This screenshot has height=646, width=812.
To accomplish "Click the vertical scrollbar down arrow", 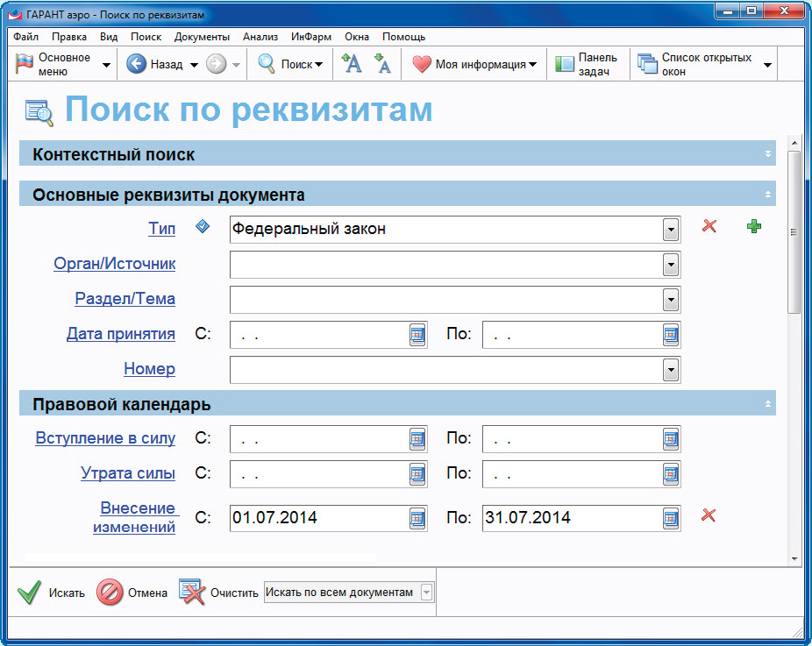I will tap(794, 558).
